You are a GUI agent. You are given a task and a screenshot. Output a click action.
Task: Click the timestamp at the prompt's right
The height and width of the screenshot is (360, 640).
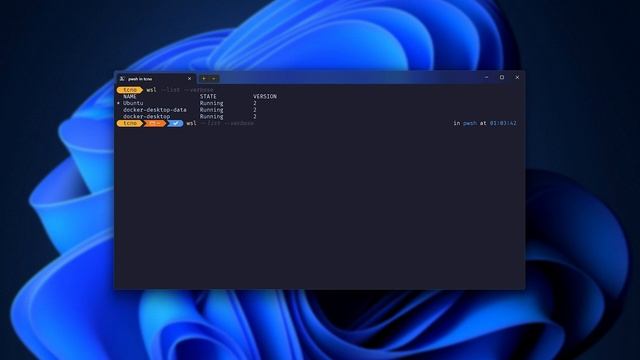(503, 123)
